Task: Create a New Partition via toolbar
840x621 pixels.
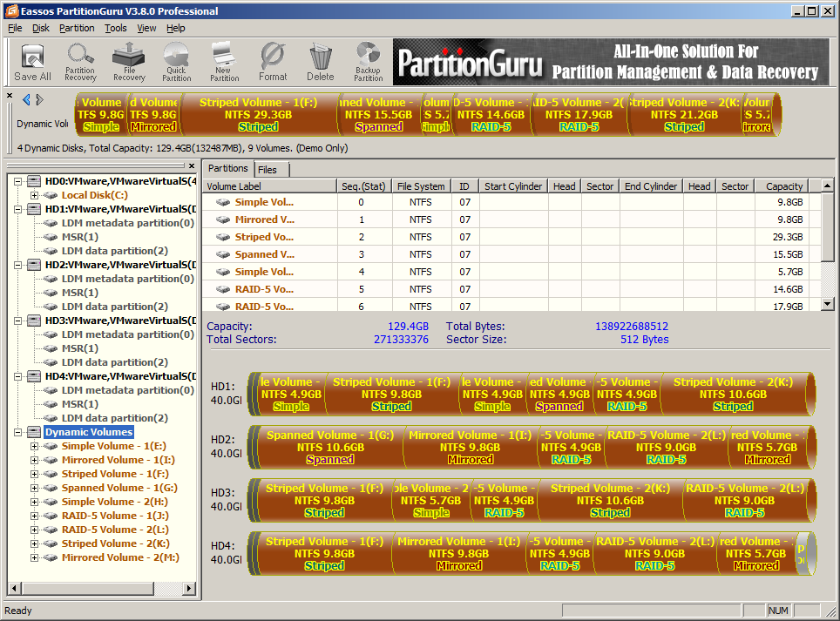Action: point(225,63)
